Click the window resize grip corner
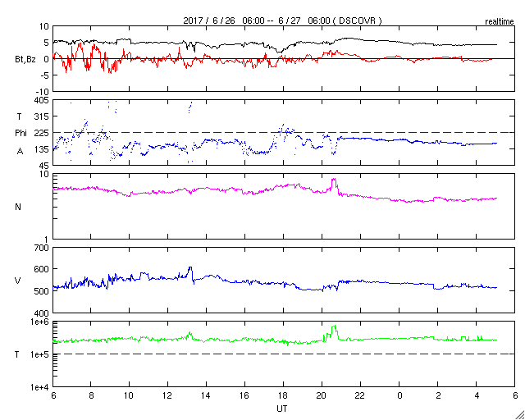Screen dimensions: 525x420 click(520, 415)
